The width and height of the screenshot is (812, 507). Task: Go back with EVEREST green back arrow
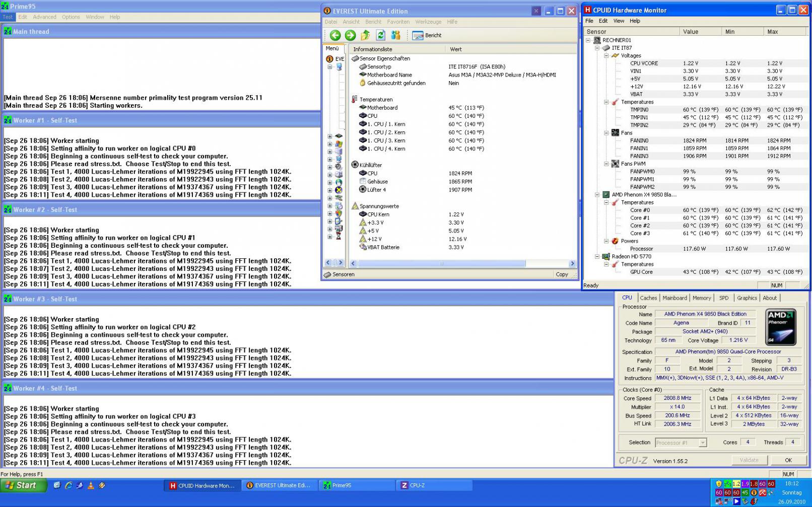coord(335,35)
